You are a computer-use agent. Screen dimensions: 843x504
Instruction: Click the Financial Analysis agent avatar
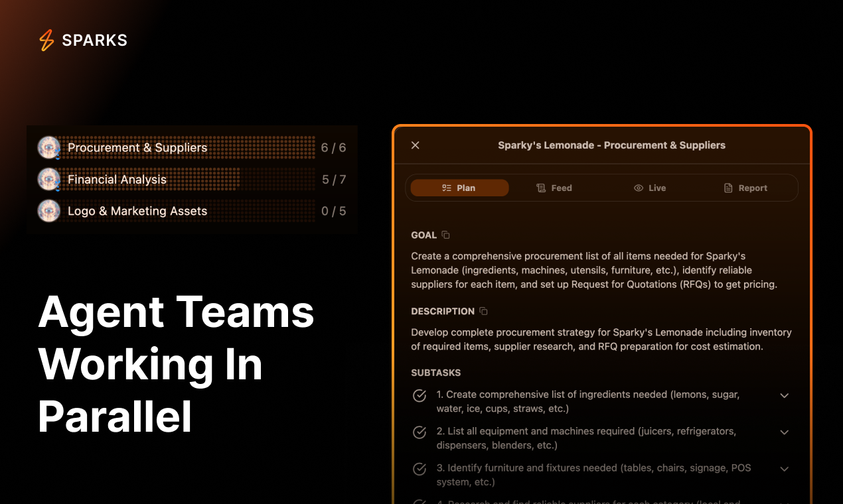point(48,180)
